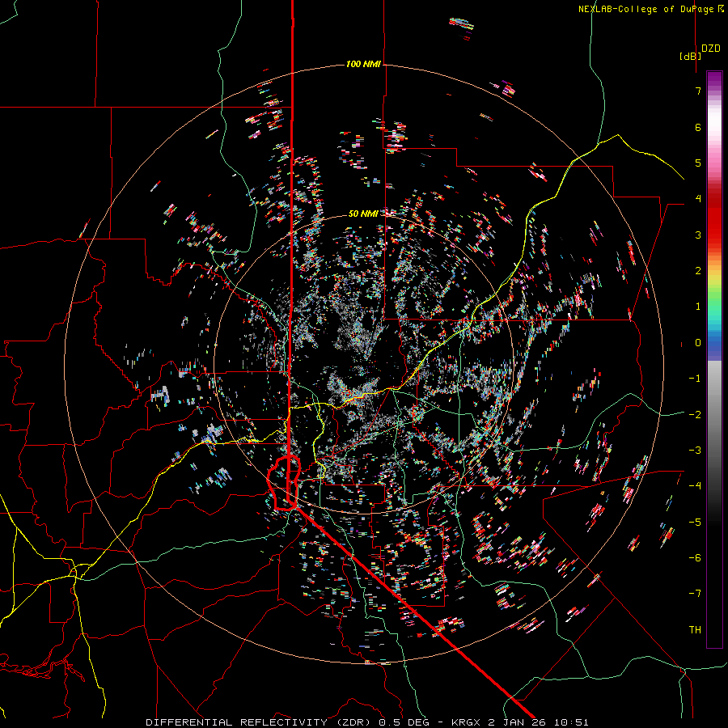Screen dimensions: 728x728
Task: Click the -2 value on the color scale
Action: [x=695, y=415]
